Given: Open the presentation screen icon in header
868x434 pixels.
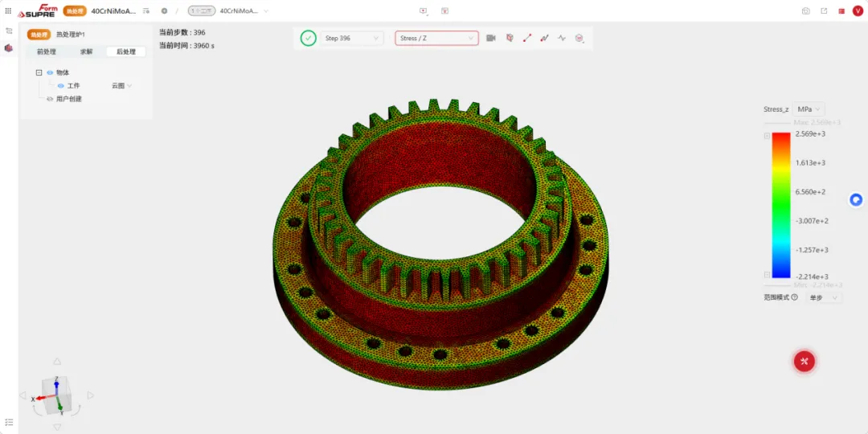Looking at the screenshot, I should 423,10.
